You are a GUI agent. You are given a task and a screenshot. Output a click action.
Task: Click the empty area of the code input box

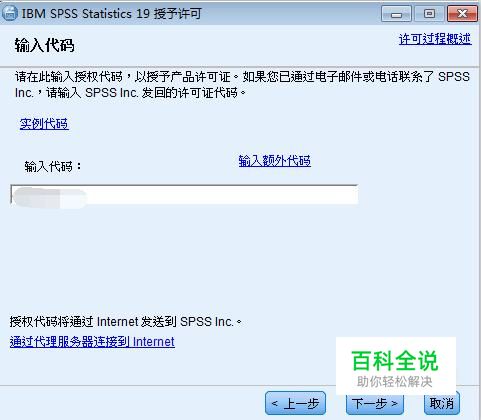tap(220, 194)
